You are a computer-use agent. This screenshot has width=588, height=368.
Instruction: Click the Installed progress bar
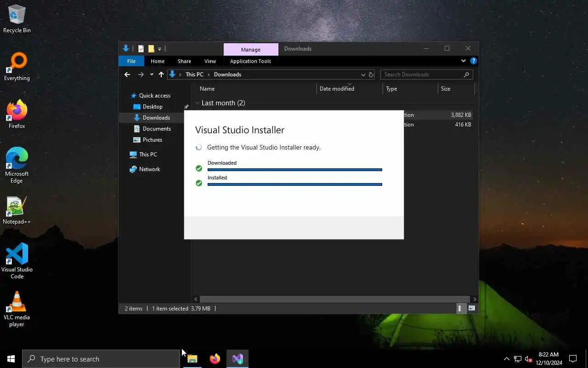click(x=294, y=184)
